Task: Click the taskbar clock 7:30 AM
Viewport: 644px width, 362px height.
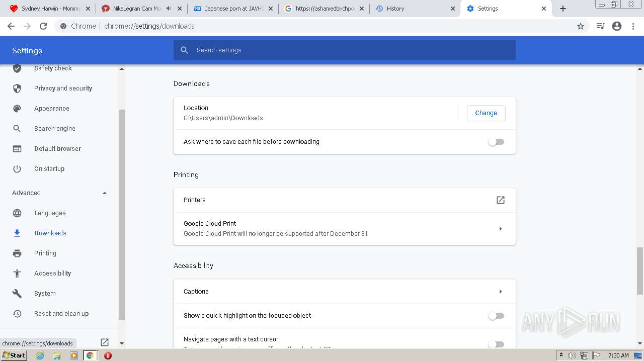Action: click(618, 355)
